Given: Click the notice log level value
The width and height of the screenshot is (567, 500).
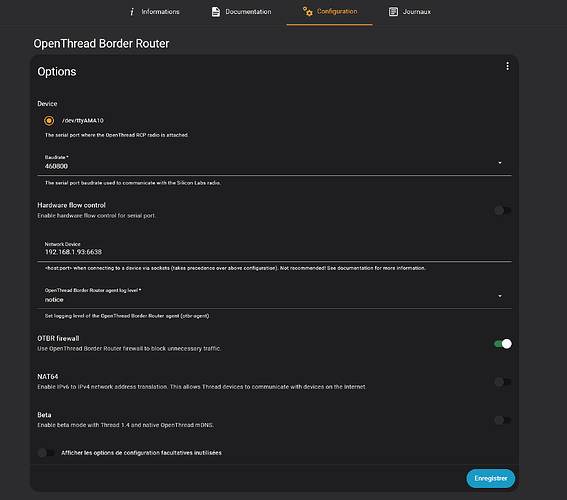Looking at the screenshot, I should point(54,300).
